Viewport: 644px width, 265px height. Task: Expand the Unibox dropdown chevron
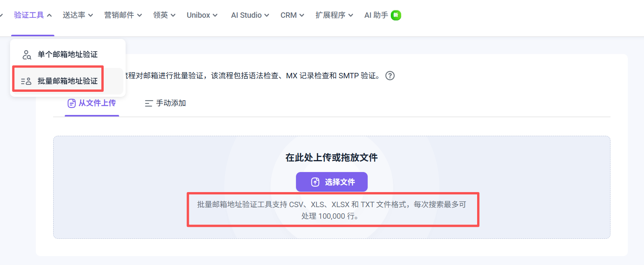[215, 15]
